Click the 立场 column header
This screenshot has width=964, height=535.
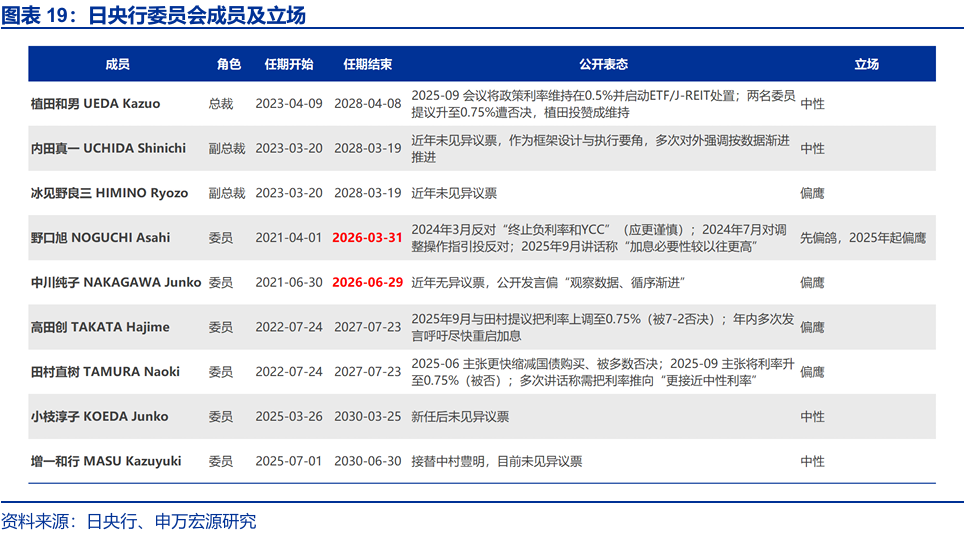click(866, 64)
